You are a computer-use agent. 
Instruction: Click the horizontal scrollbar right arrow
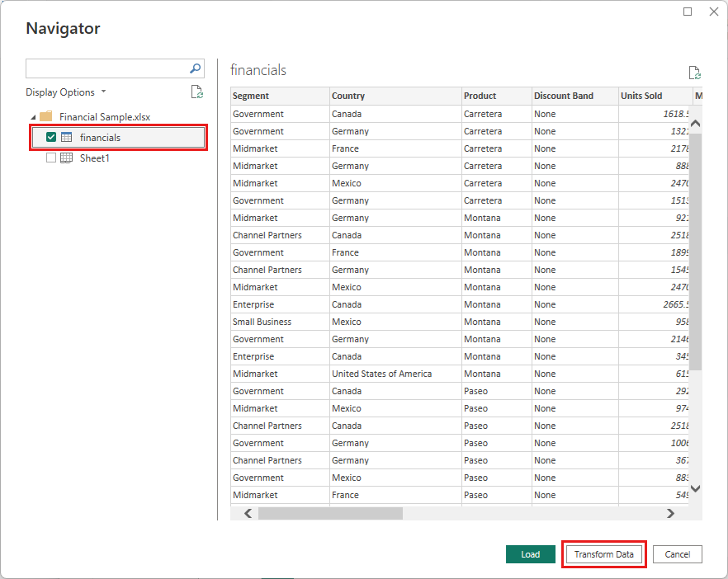click(670, 513)
